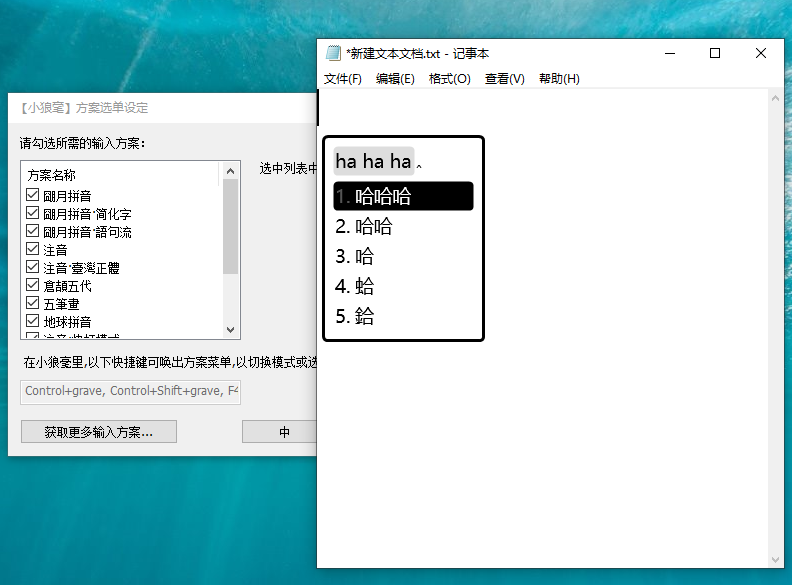Uncheck the 朙月拼音 scheme checkbox
Screen dimensions: 792x585
point(32,195)
